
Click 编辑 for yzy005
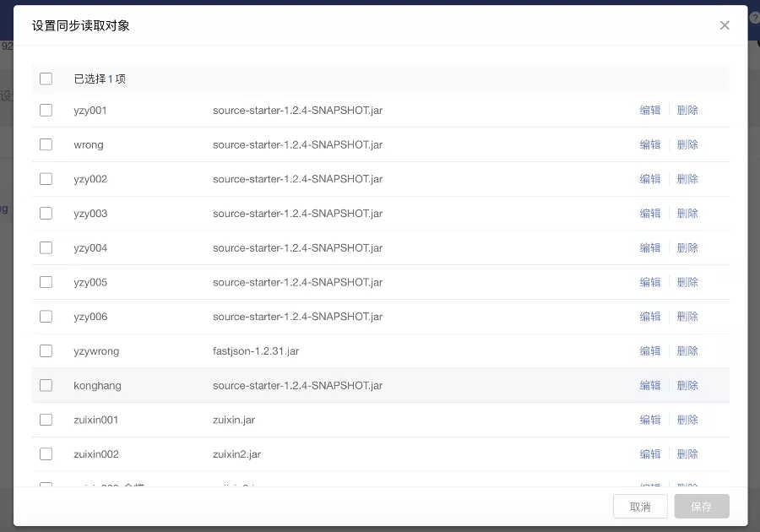point(650,282)
